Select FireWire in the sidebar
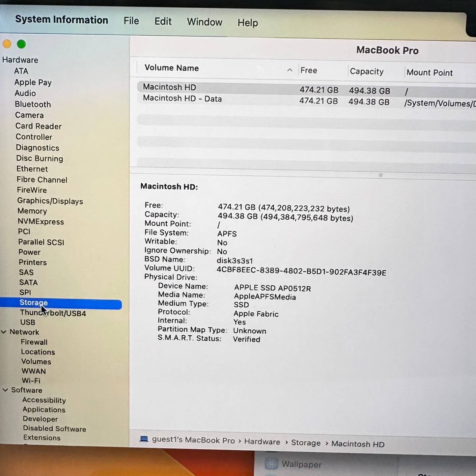The image size is (476, 476). 32,190
